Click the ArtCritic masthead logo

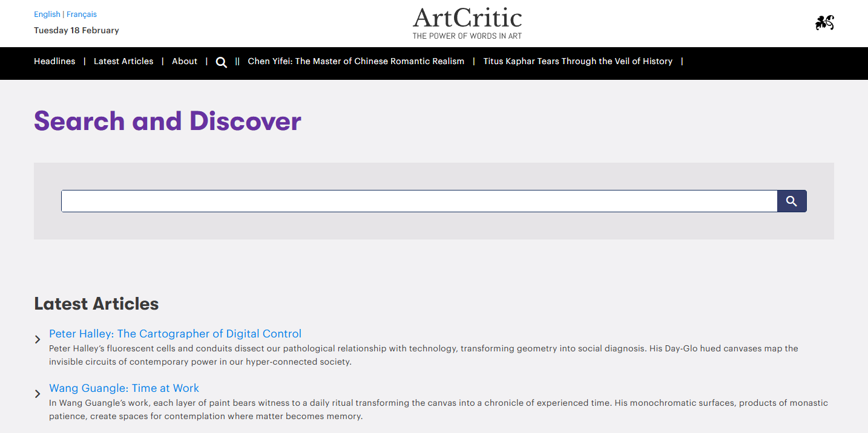pyautogui.click(x=467, y=19)
